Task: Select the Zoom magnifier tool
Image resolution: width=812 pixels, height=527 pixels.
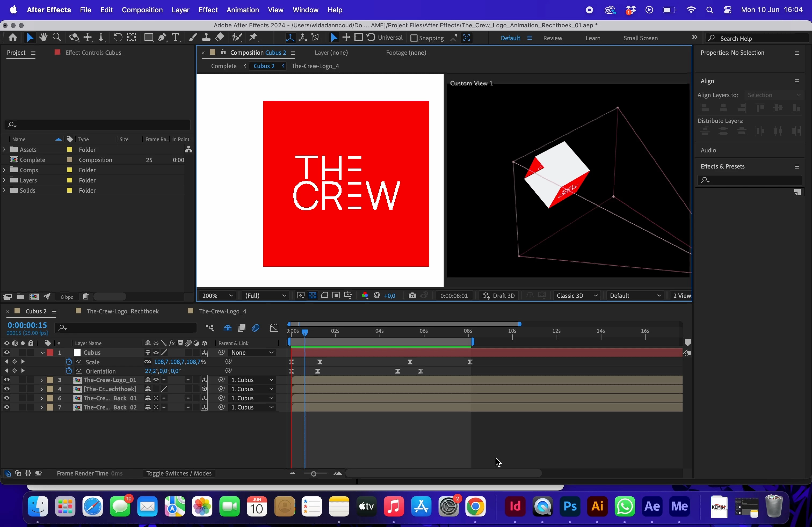Action: (x=57, y=38)
